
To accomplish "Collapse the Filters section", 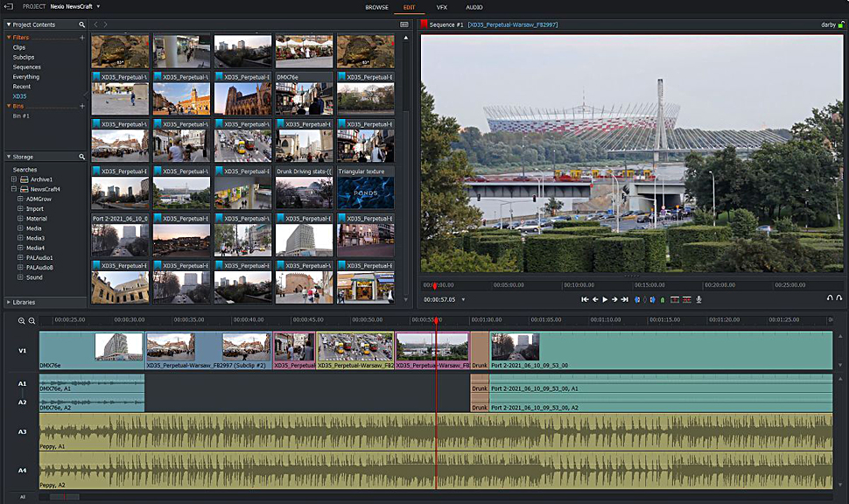I will [x=9, y=38].
